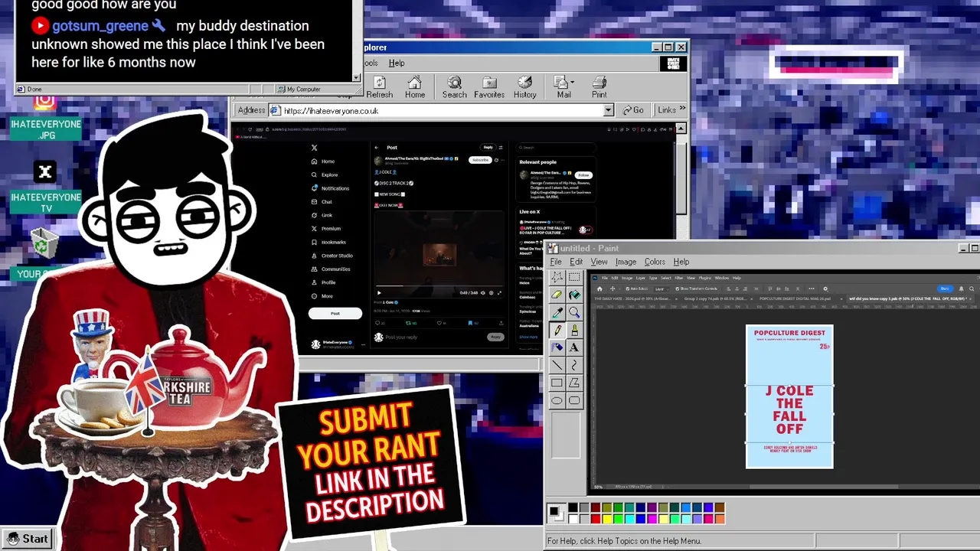The image size is (980, 551).
Task: Select the Rectangle shape tool in Paint
Action: (x=557, y=383)
